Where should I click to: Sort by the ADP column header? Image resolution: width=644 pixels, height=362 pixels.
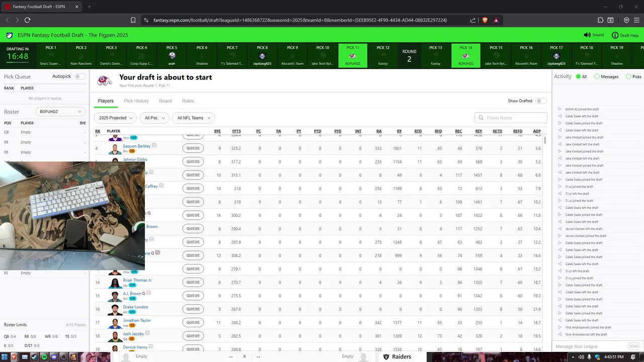click(537, 131)
